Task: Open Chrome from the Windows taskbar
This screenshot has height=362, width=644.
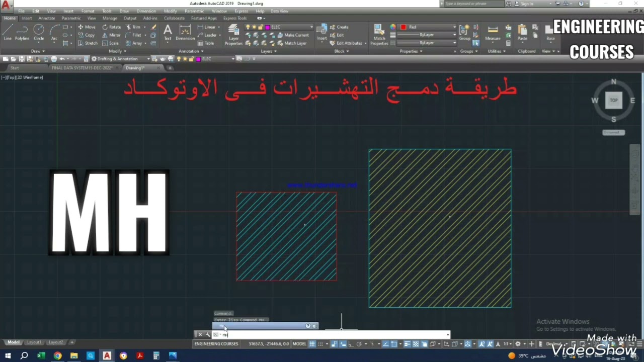Action: [x=57, y=355]
